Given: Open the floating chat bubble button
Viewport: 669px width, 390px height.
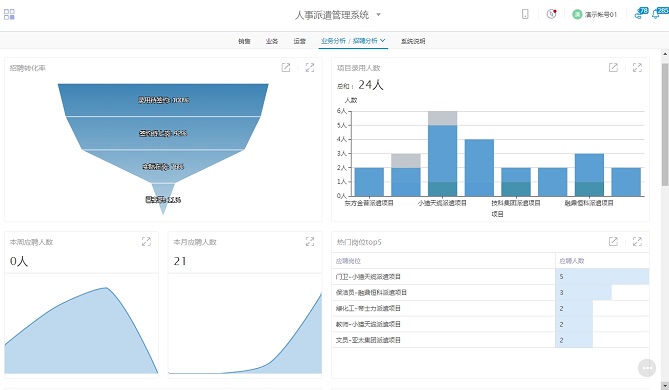Looking at the screenshot, I should pyautogui.click(x=647, y=368).
